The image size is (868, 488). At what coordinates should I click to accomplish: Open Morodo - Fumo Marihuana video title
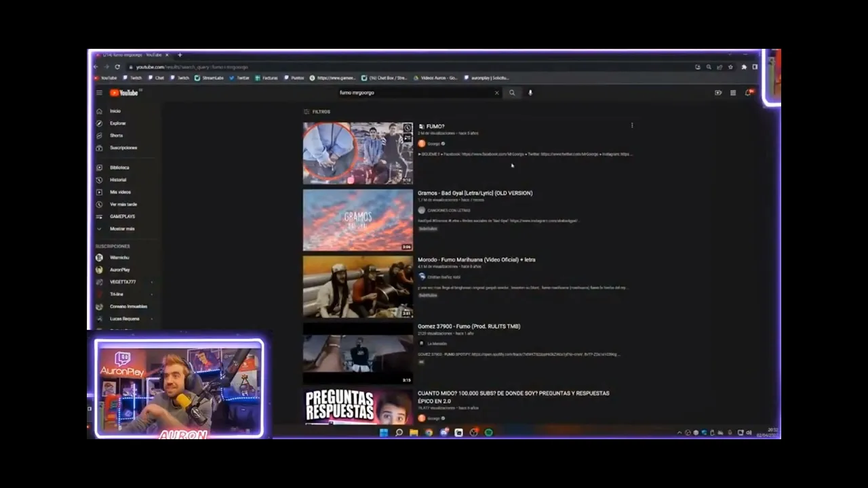476,260
